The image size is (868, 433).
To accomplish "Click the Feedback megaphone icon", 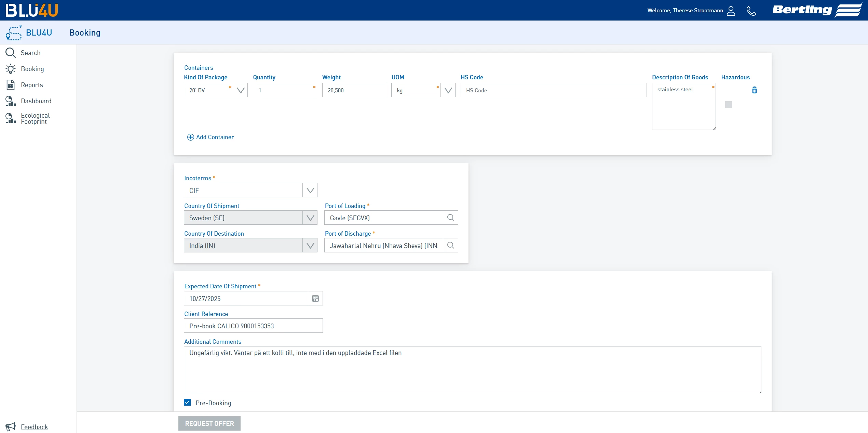I will coord(11,427).
